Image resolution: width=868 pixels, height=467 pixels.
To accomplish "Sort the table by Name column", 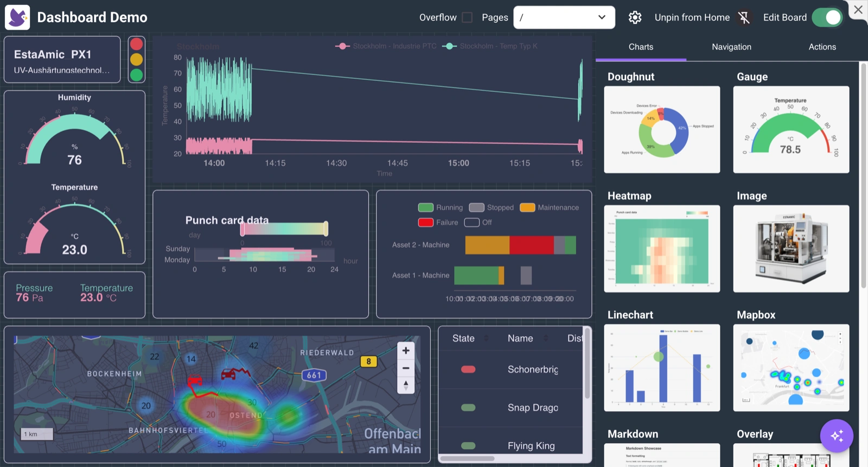I will pyautogui.click(x=520, y=338).
